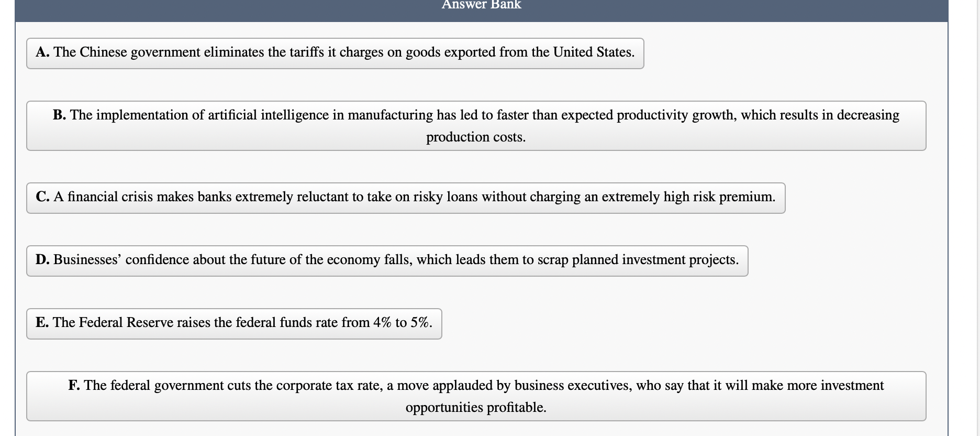
Task: Select the answer about rate rising 4% to 5%
Action: (234, 323)
